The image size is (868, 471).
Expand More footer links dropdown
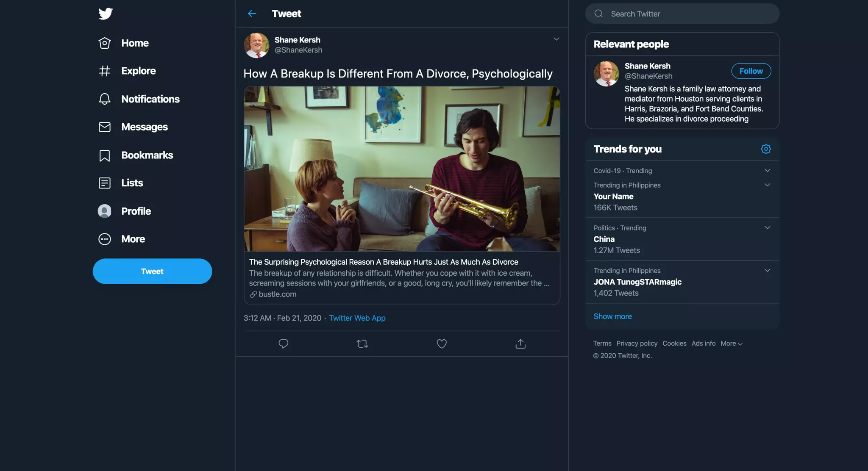[732, 344]
